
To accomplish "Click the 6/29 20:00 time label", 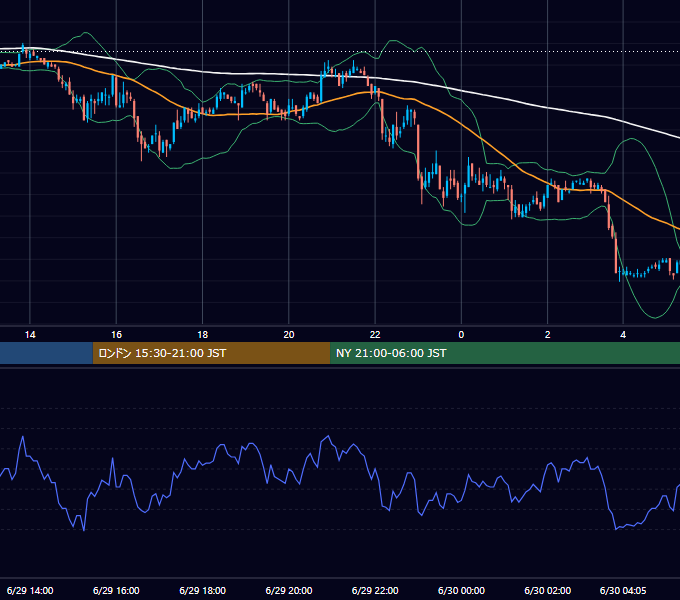I will tap(289, 590).
